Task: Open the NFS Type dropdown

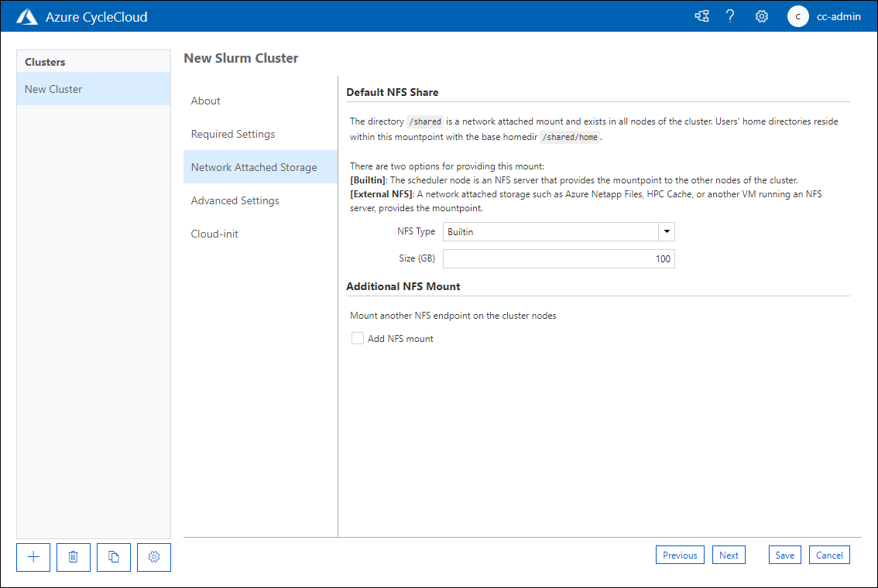Action: click(666, 231)
